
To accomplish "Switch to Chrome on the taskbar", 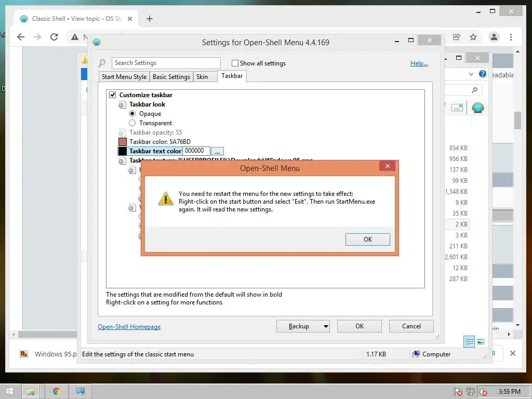I will click(56, 391).
